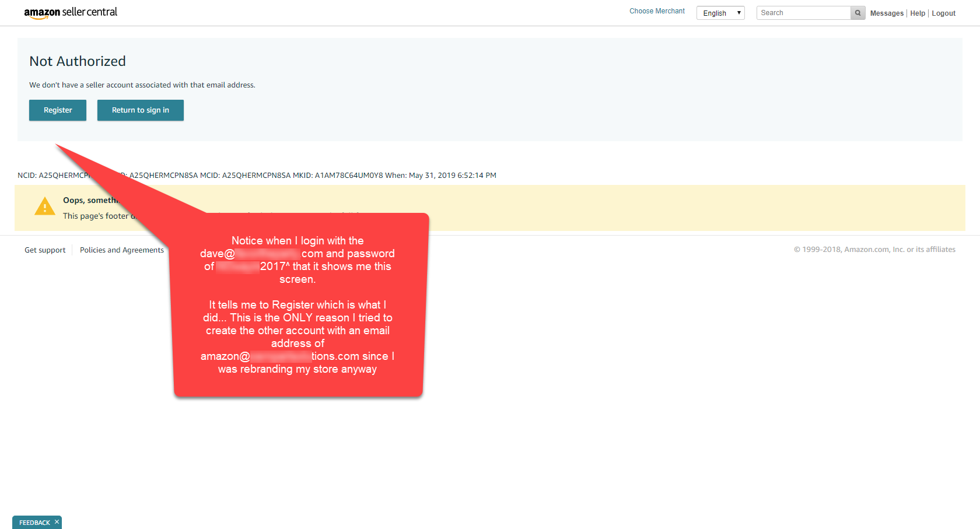Open the Feedback tab
Viewport: 980px width, 529px height.
click(x=34, y=523)
